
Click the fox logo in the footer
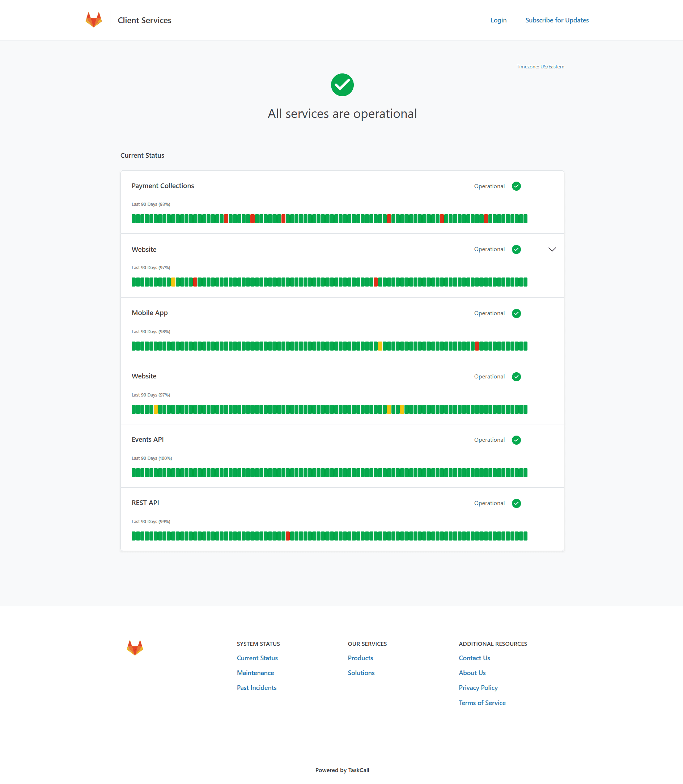135,647
